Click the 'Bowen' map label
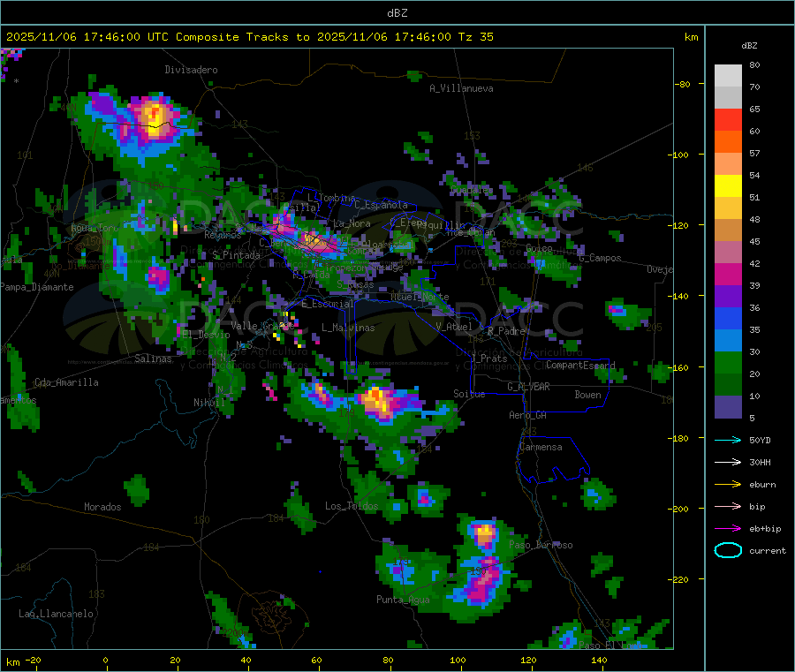795x672 pixels. [587, 395]
